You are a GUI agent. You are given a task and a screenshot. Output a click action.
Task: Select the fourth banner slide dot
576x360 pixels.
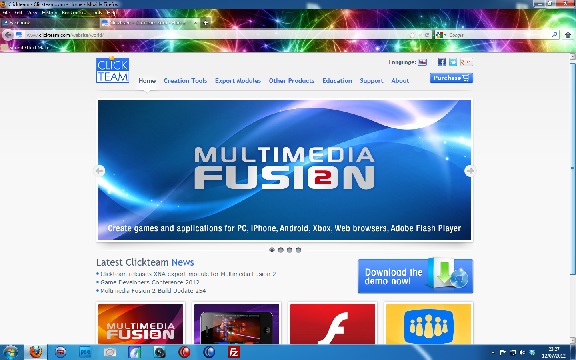point(298,250)
